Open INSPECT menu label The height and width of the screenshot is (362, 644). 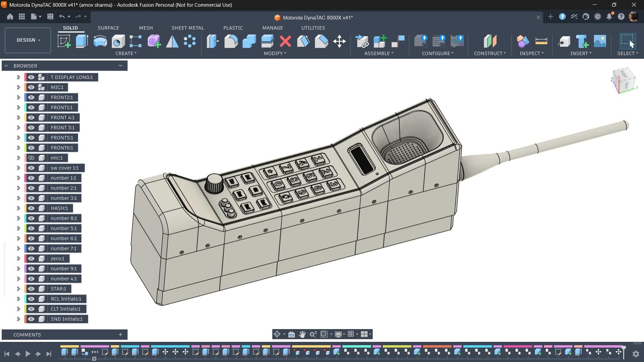532,53
